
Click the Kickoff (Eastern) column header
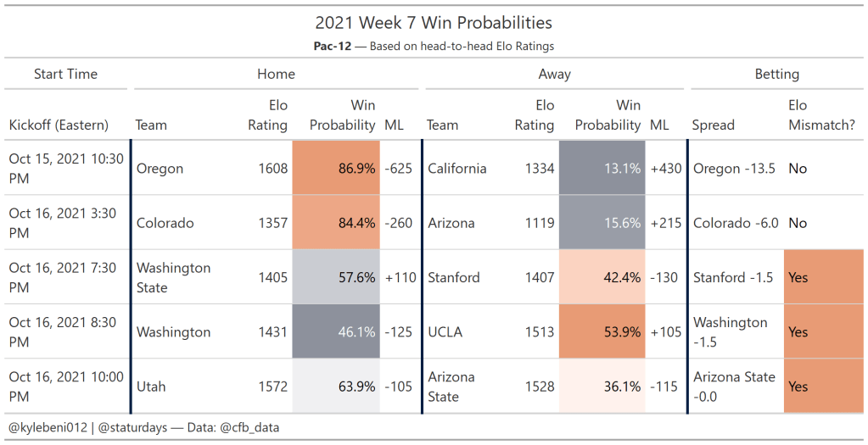(x=59, y=125)
